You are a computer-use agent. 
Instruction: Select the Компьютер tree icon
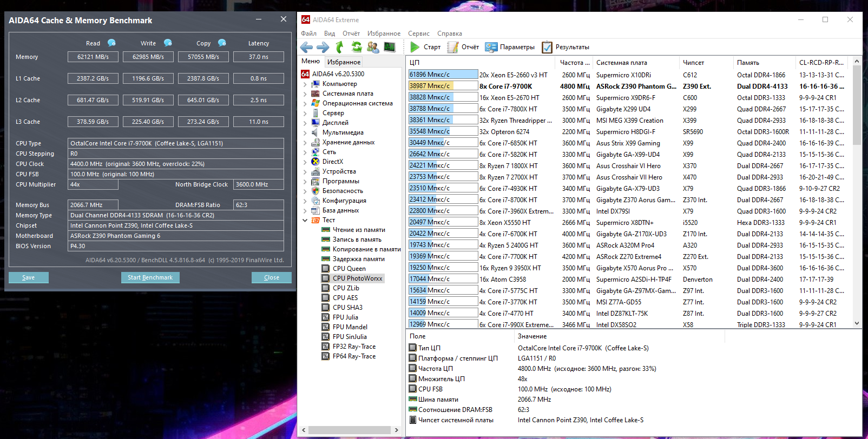[315, 84]
